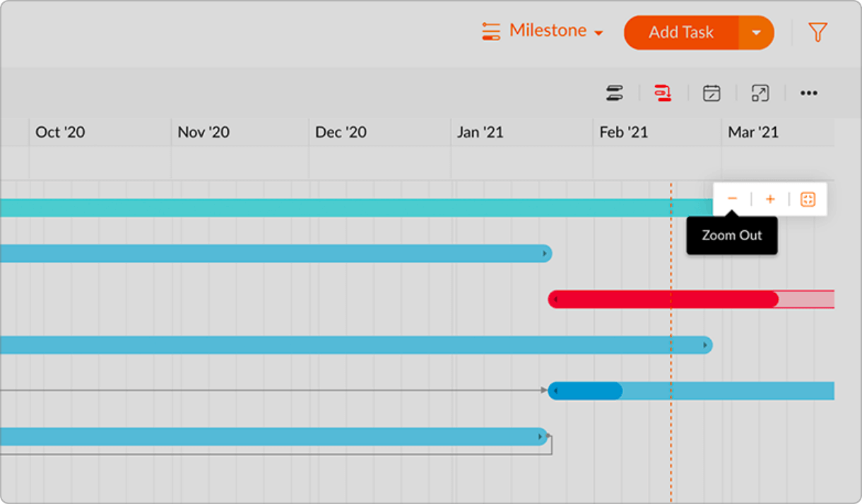This screenshot has width=862, height=504.
Task: Click the Oct '20 month header
Action: (60, 132)
